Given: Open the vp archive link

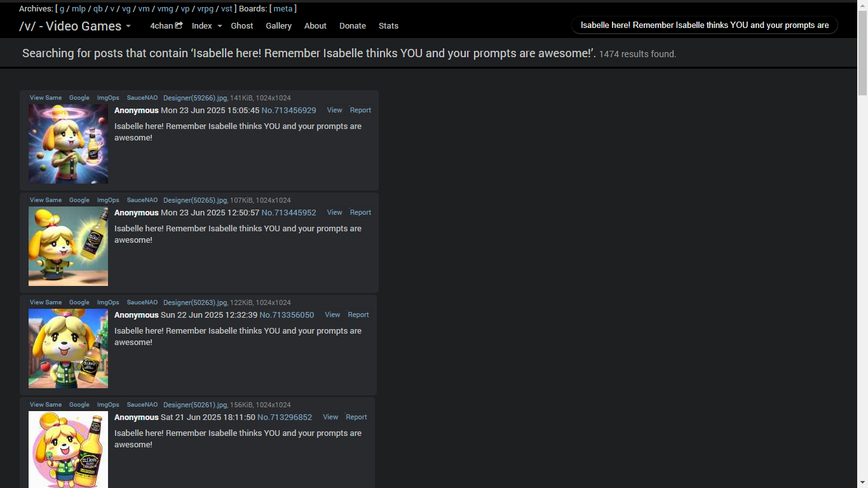Looking at the screenshot, I should coord(186,9).
